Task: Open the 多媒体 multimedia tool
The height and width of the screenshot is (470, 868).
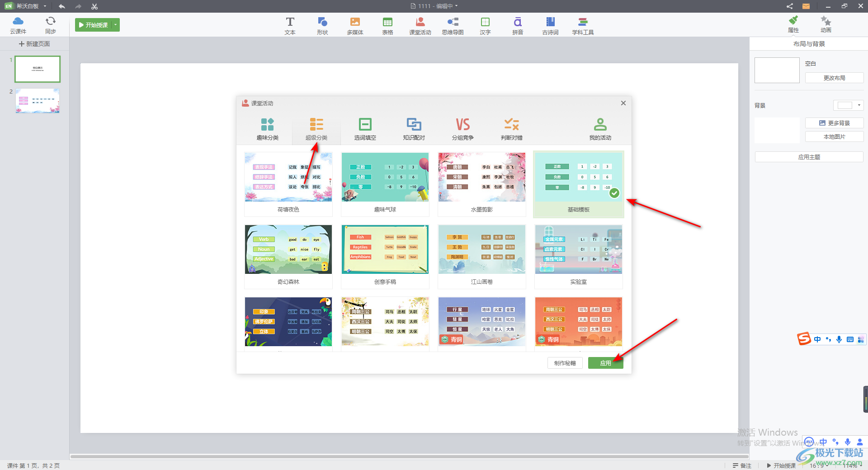Action: [x=355, y=26]
